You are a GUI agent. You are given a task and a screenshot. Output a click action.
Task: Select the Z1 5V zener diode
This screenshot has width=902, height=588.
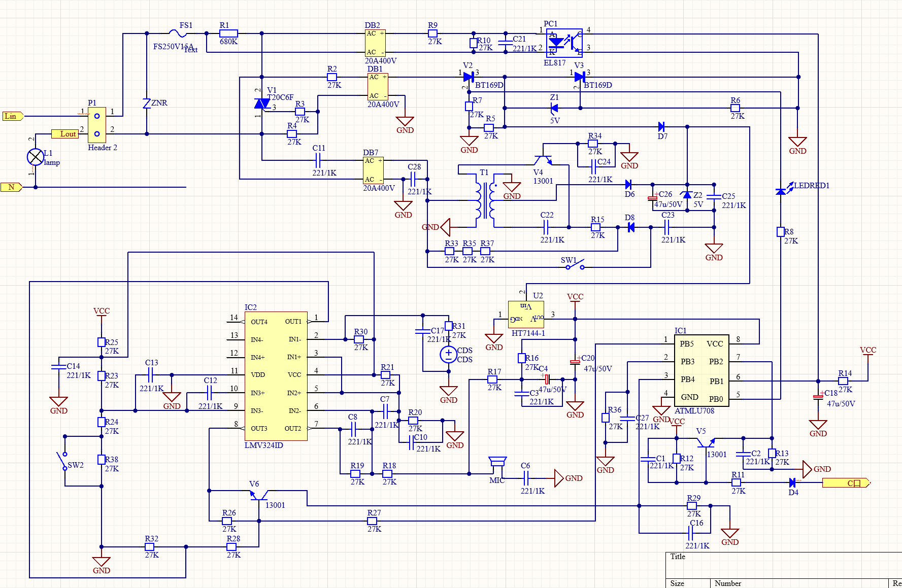pyautogui.click(x=554, y=108)
